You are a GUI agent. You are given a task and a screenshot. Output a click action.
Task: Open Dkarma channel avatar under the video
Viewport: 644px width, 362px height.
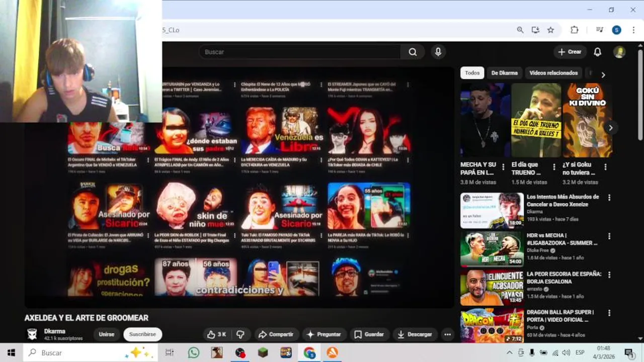pos(32,334)
